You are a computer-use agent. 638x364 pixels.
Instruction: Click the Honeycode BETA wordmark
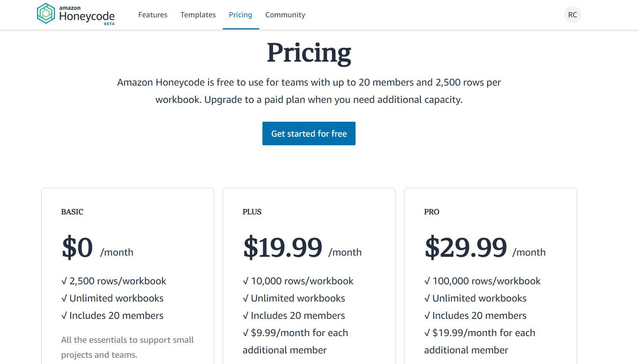[87, 16]
